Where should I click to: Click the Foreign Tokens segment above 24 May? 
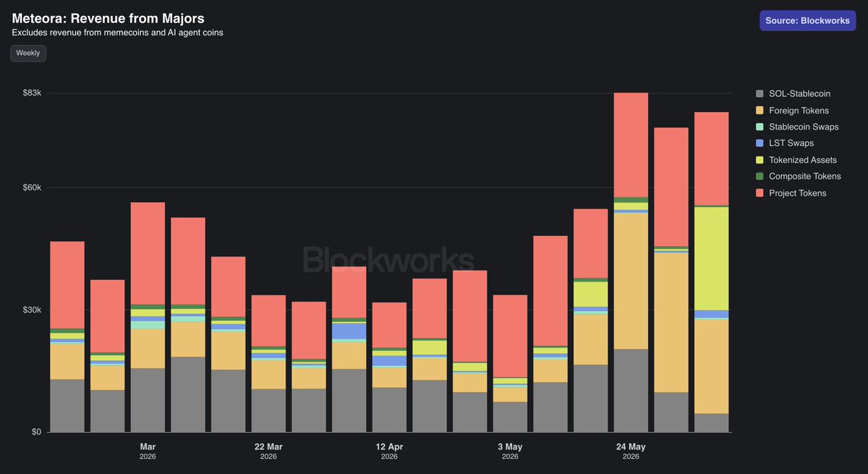click(x=631, y=282)
